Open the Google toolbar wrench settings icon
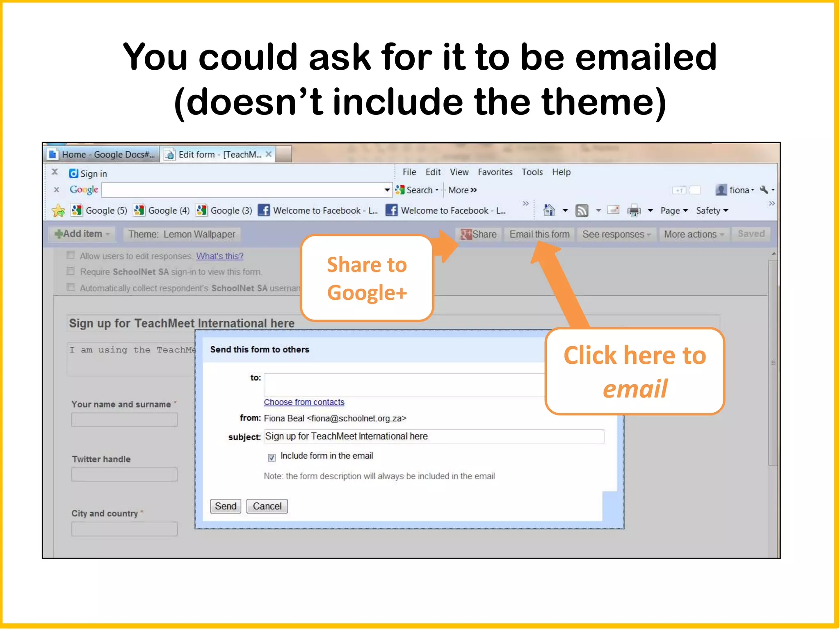 tap(764, 189)
